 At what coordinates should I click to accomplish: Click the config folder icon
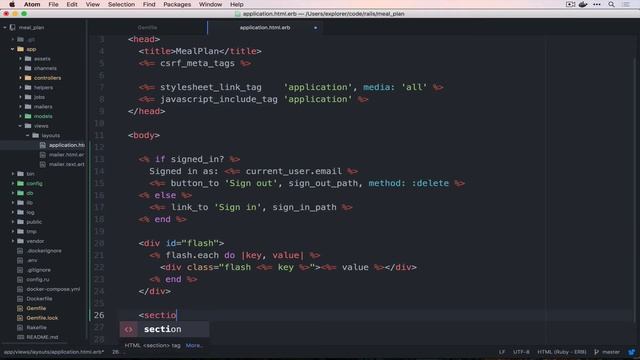[x=20, y=183]
